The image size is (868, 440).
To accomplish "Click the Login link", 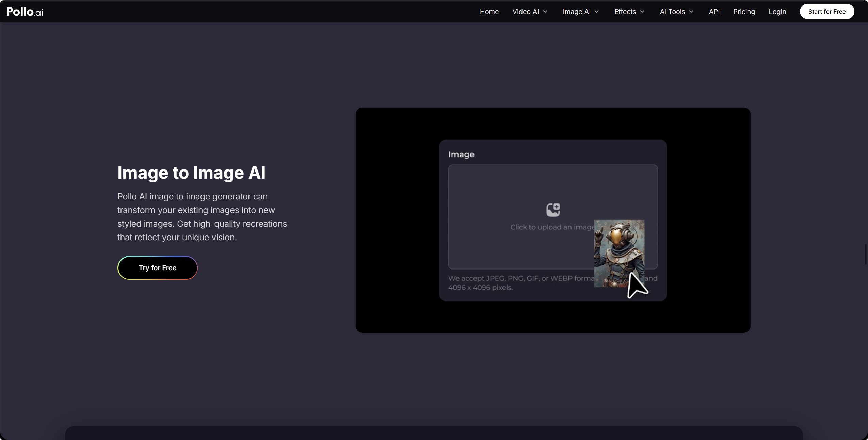I will [x=777, y=12].
